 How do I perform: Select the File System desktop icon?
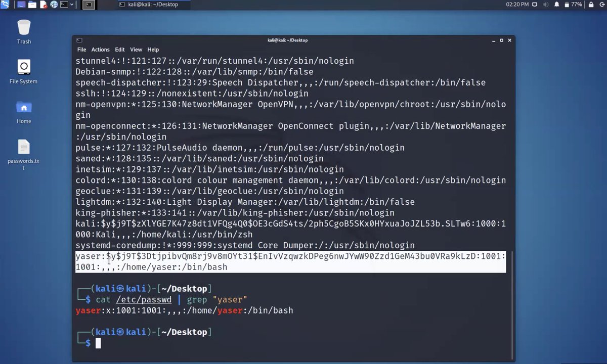pos(24,72)
